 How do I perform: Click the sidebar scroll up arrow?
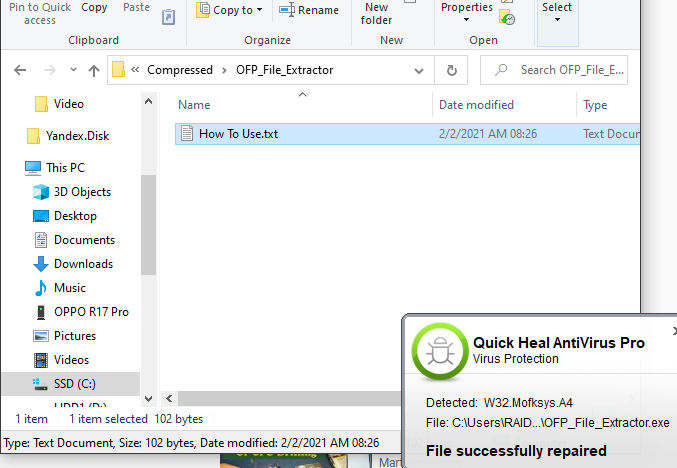[x=149, y=101]
